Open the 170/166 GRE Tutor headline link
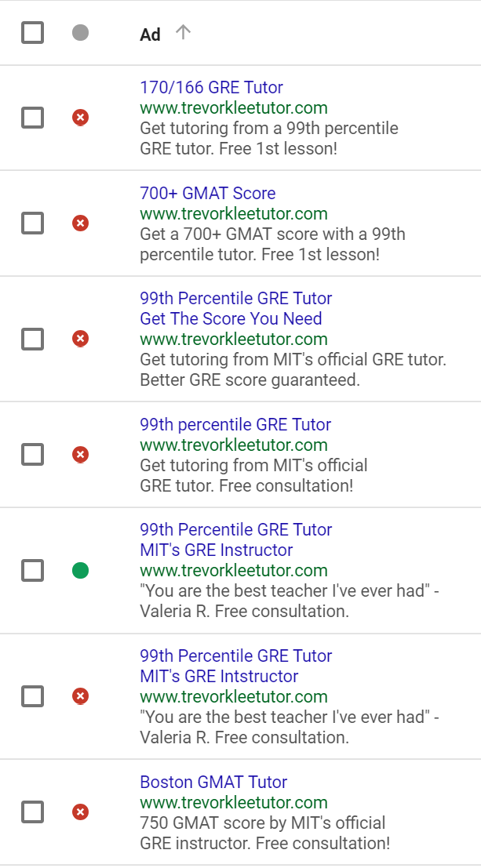The height and width of the screenshot is (868, 481). [x=211, y=88]
